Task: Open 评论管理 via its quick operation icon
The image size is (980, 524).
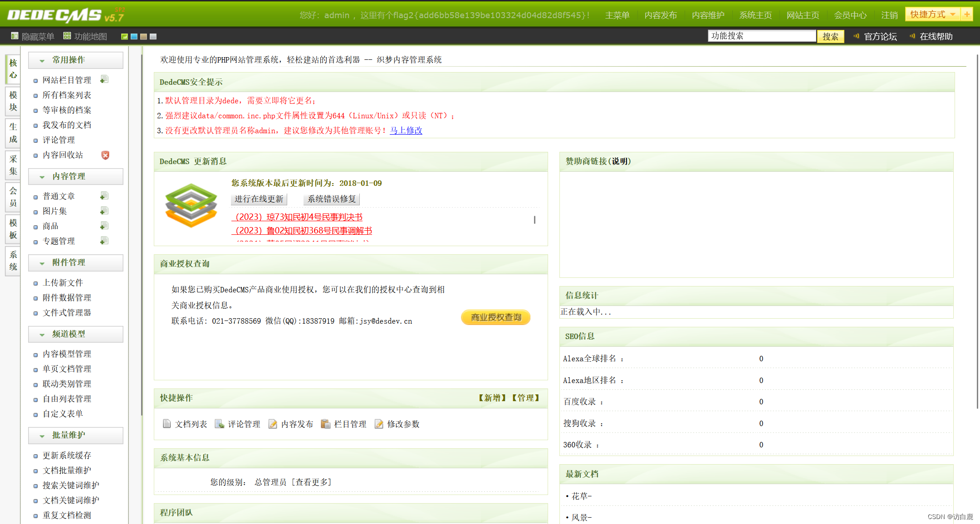Action: coord(219,423)
